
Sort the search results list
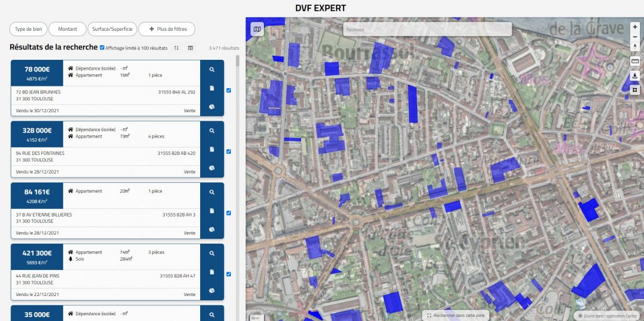click(176, 48)
